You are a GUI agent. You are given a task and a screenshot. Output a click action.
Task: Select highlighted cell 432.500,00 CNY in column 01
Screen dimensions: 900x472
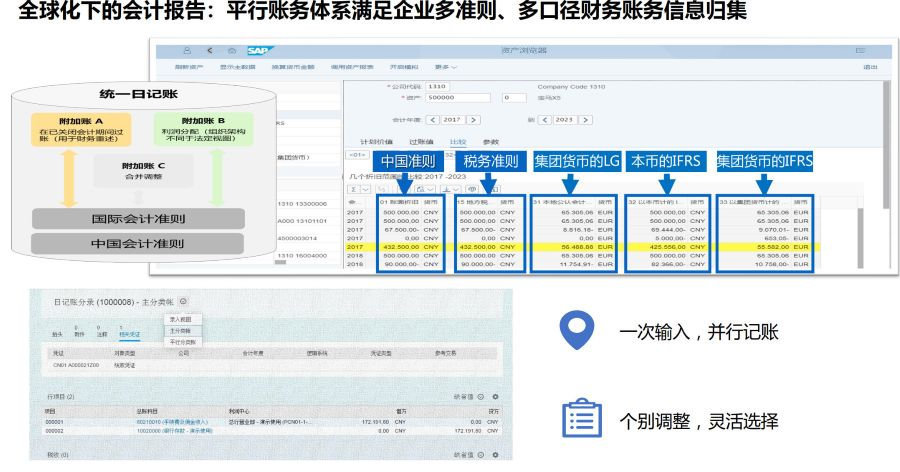[x=412, y=247]
